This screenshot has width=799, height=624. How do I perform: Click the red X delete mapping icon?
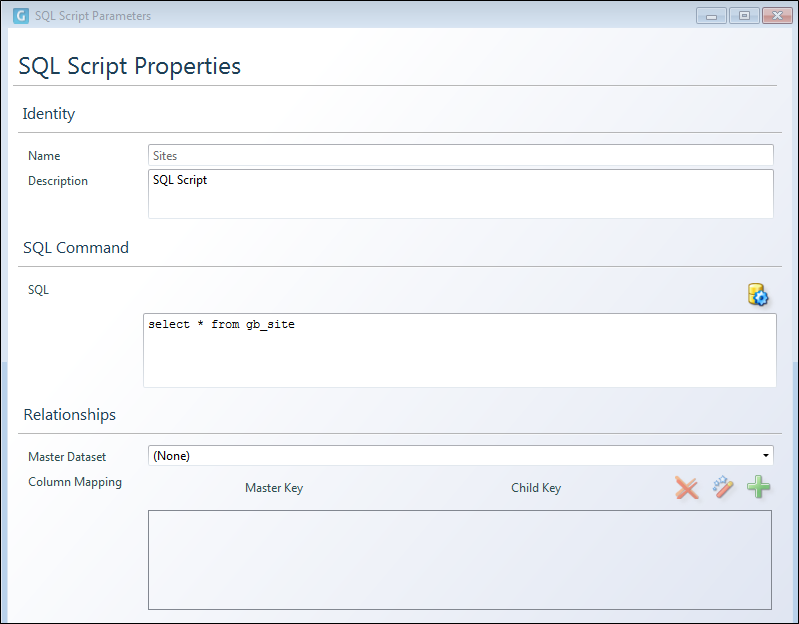(x=686, y=487)
